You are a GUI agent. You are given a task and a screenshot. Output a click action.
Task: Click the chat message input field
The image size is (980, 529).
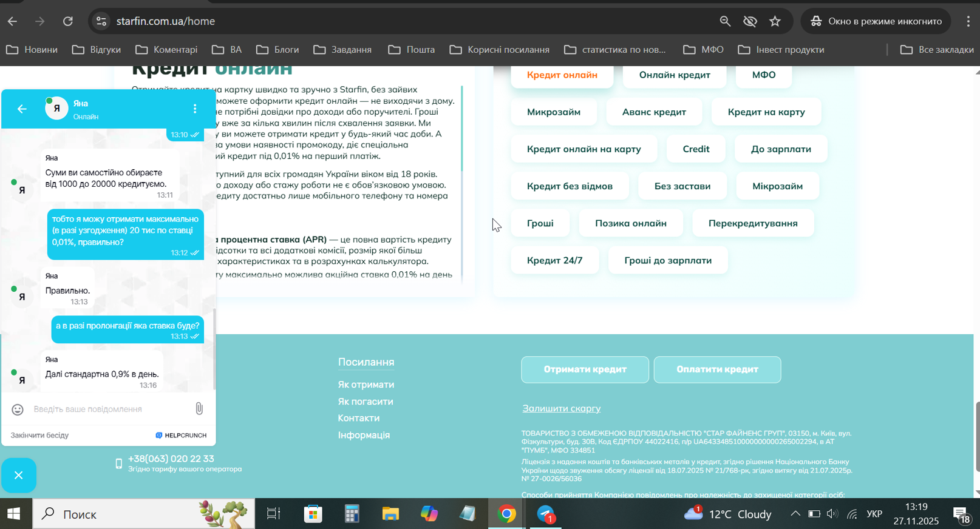109,409
